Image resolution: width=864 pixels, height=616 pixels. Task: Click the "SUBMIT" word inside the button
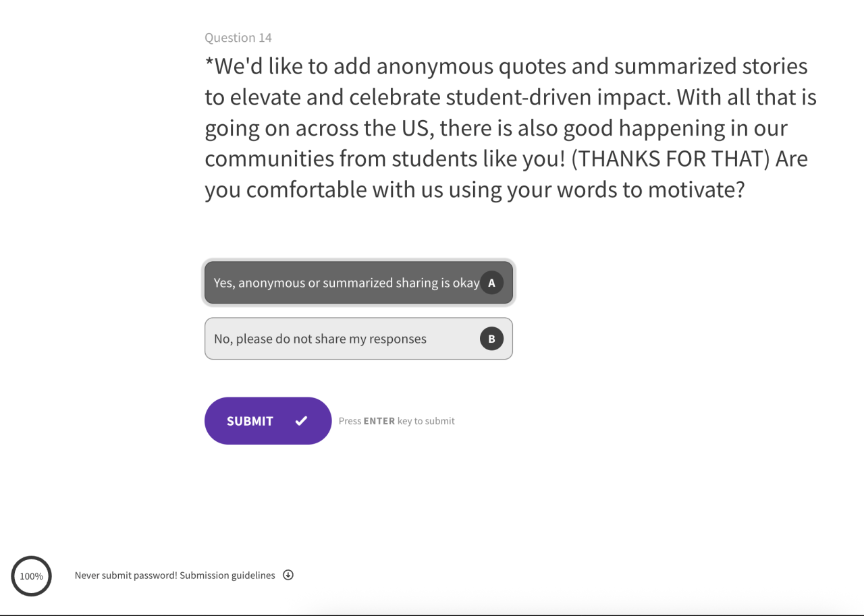250,421
